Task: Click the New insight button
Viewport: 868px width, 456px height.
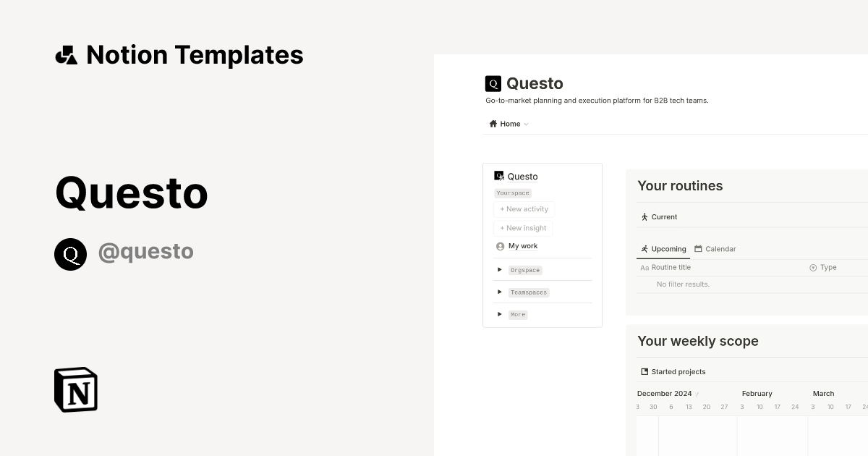Action: click(523, 228)
